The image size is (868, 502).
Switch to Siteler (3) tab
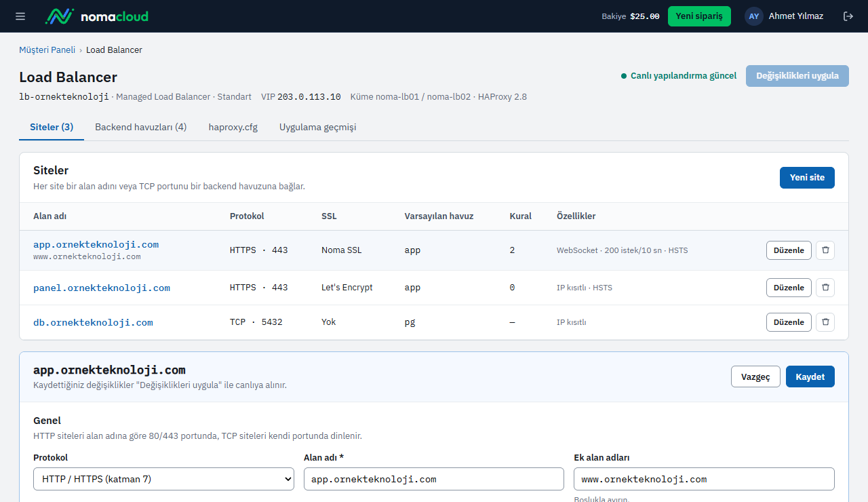52,128
